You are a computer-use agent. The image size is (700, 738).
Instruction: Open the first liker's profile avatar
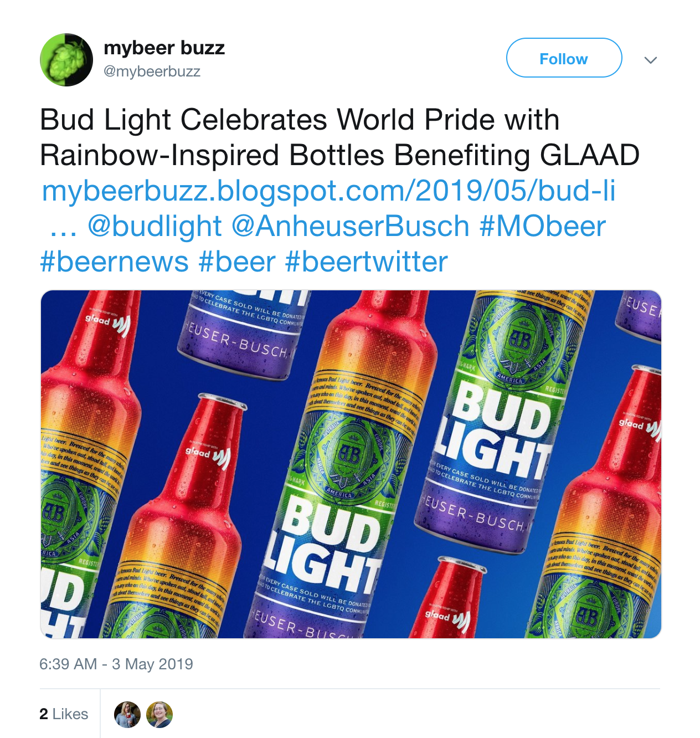127,714
